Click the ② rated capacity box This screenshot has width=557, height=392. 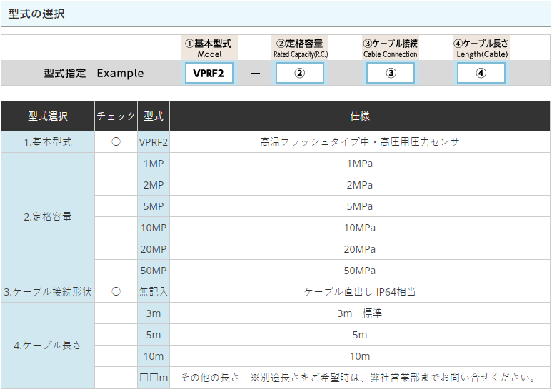pyautogui.click(x=300, y=73)
